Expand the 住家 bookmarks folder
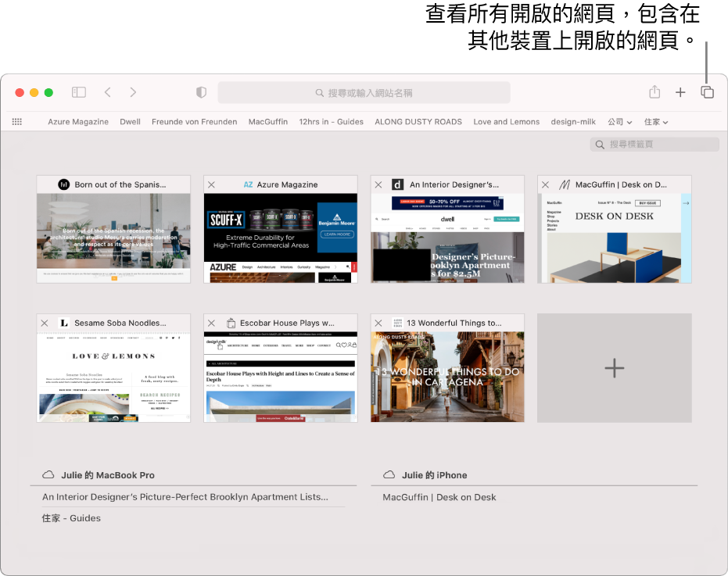728x576 pixels. [x=656, y=122]
